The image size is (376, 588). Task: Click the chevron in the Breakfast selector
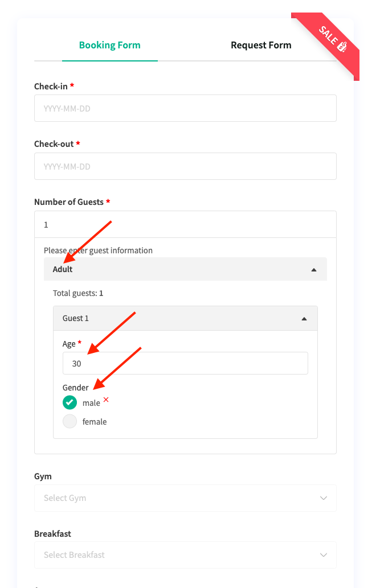pos(324,555)
